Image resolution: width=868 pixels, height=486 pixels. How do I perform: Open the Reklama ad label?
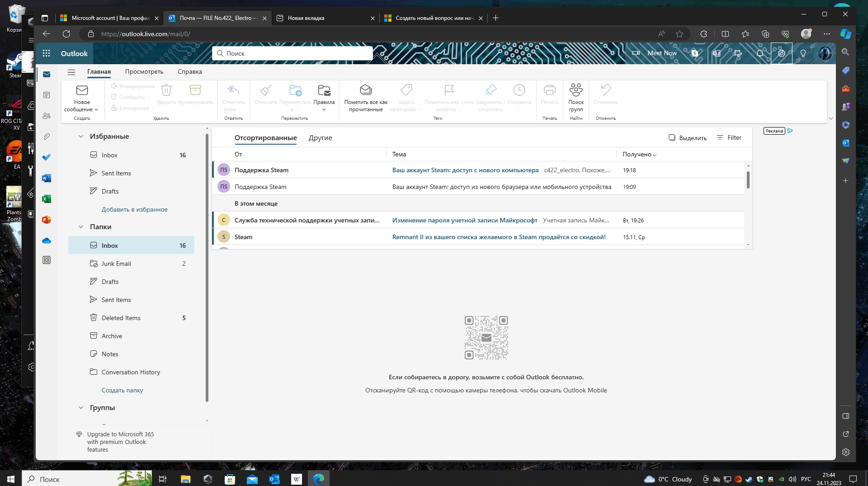774,131
